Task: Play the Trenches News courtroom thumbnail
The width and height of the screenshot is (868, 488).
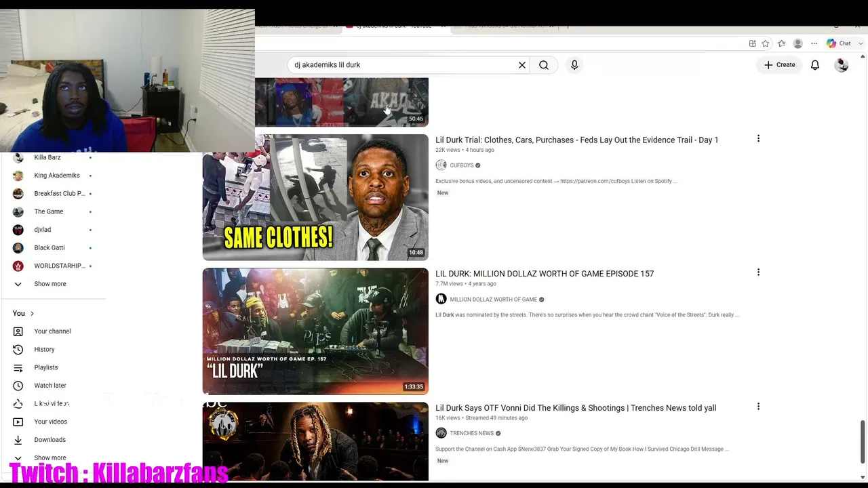Action: tap(315, 441)
